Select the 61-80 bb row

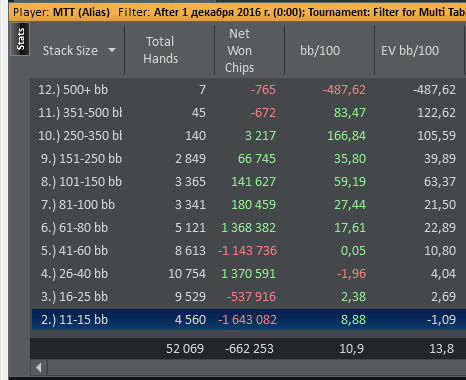tap(249, 228)
